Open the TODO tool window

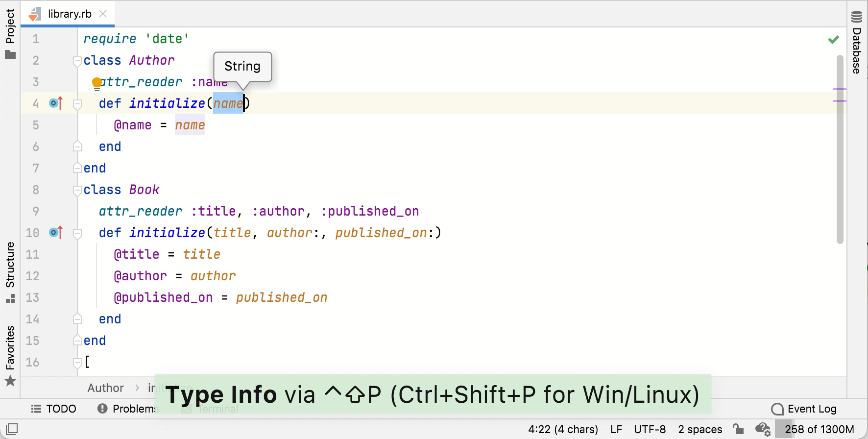click(54, 409)
